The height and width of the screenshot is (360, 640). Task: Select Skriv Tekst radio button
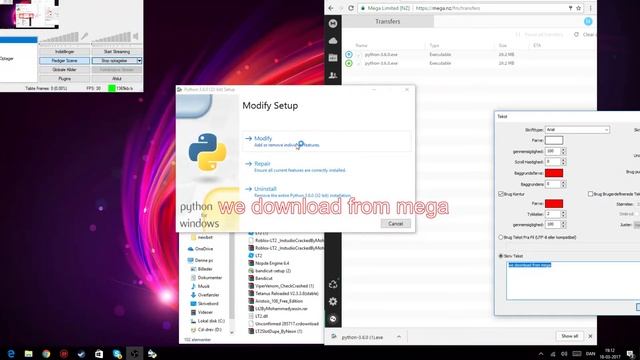pos(501,256)
